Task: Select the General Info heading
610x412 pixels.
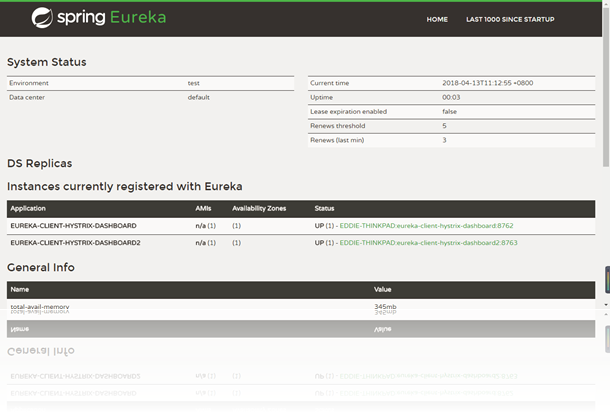Action: 41,268
